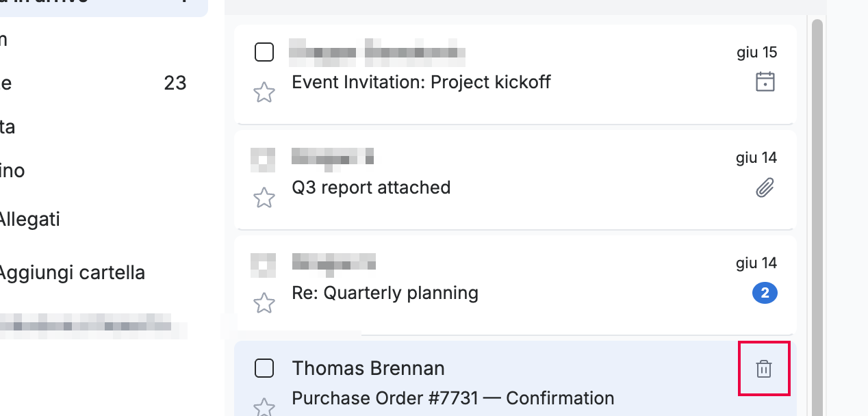
Task: Select the sender avatar on Q3 report email
Action: tap(264, 159)
